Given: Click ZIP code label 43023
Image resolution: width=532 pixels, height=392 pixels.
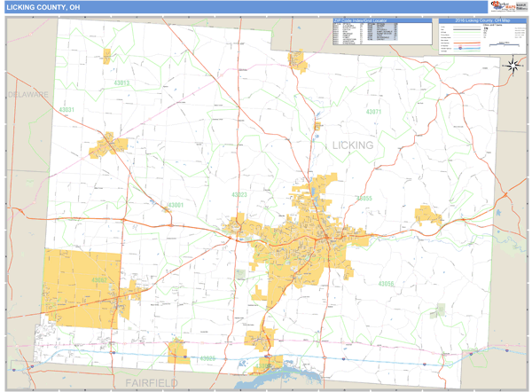Looking at the screenshot, I should tap(239, 194).
